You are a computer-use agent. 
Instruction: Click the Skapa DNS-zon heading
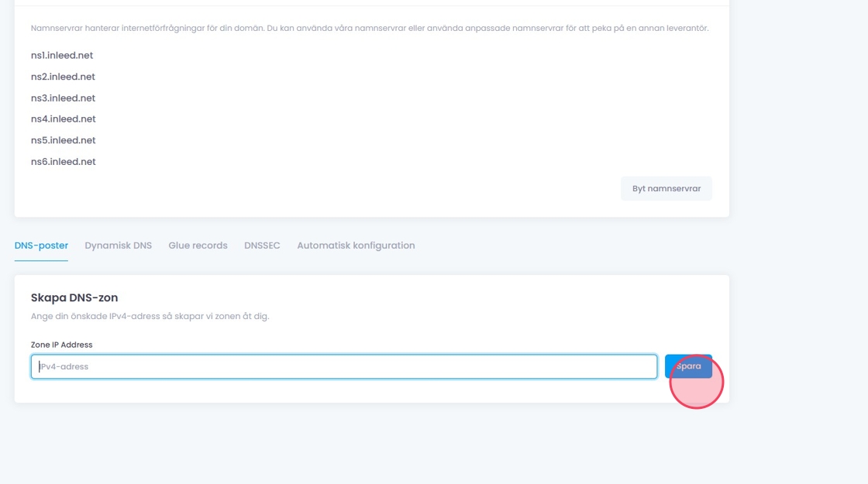(74, 297)
